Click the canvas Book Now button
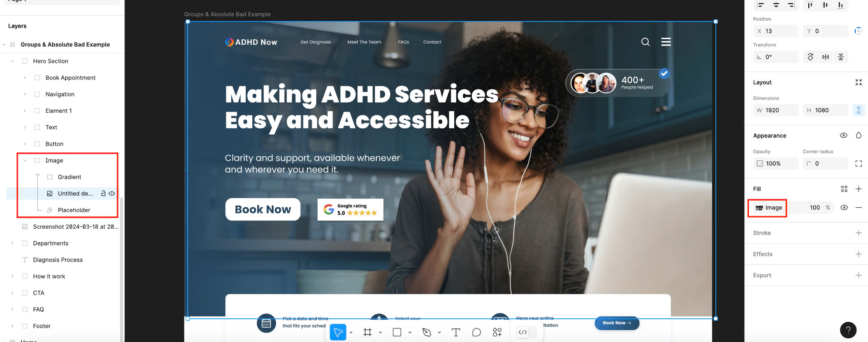 pyautogui.click(x=263, y=209)
